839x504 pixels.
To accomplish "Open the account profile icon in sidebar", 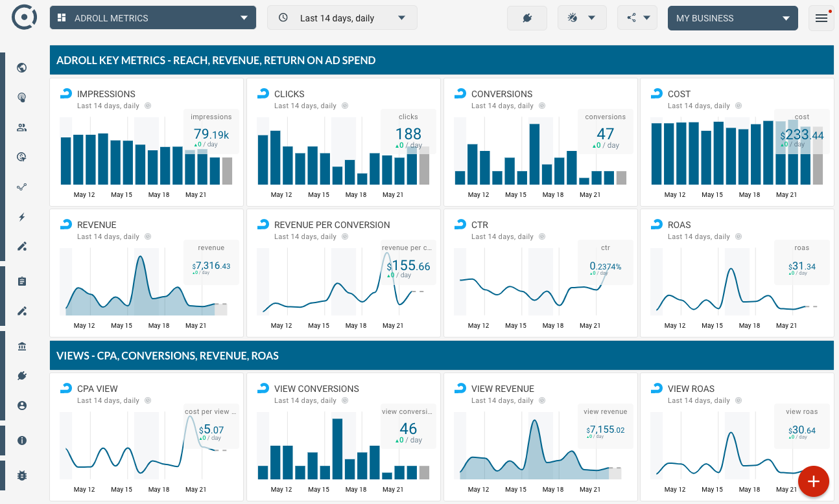I will pyautogui.click(x=22, y=406).
